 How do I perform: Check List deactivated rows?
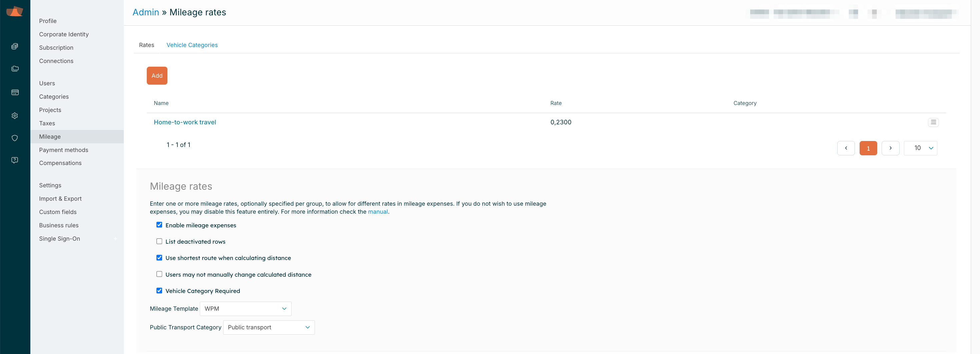pyautogui.click(x=159, y=241)
